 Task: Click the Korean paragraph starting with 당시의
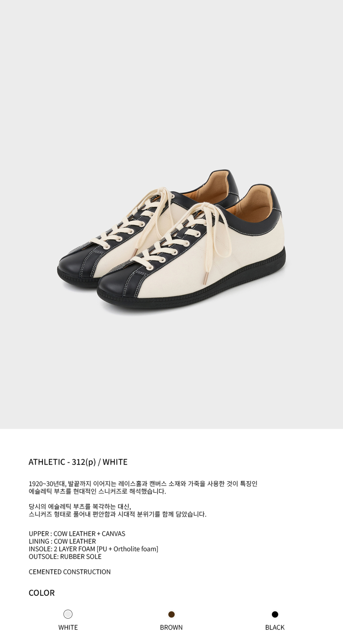pos(118,510)
